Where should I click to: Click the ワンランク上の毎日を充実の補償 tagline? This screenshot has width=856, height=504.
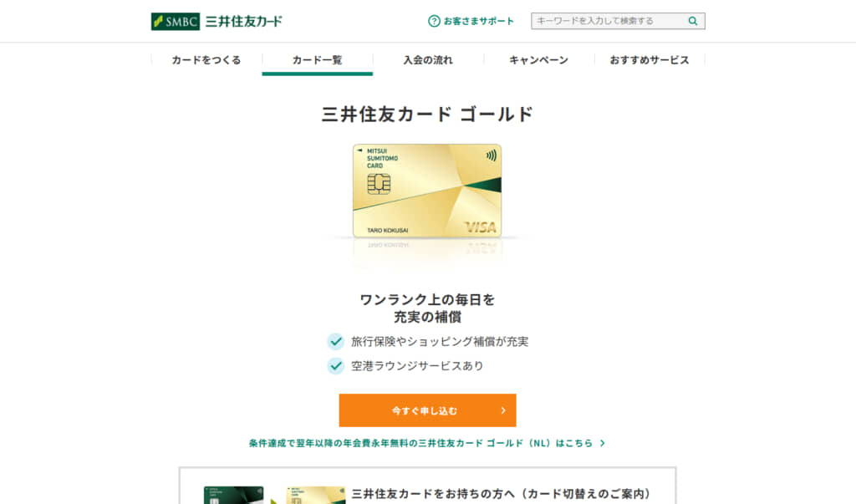coord(427,308)
